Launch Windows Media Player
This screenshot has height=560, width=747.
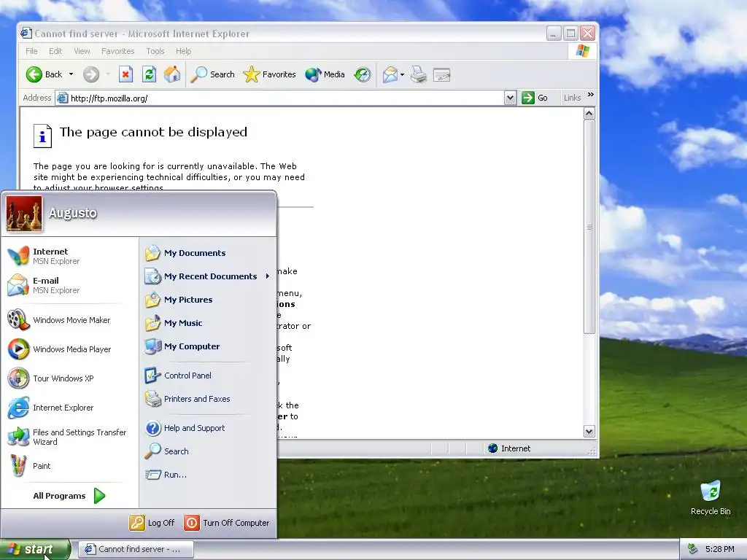(69, 349)
